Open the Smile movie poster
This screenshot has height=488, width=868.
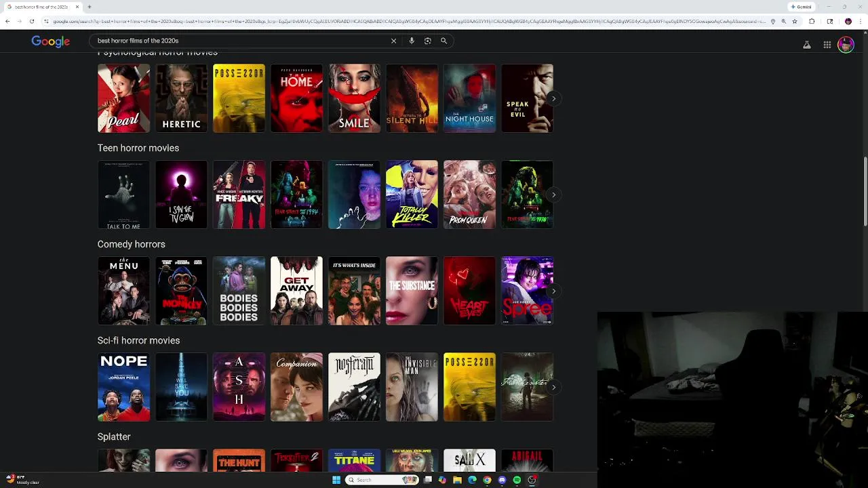(x=354, y=98)
